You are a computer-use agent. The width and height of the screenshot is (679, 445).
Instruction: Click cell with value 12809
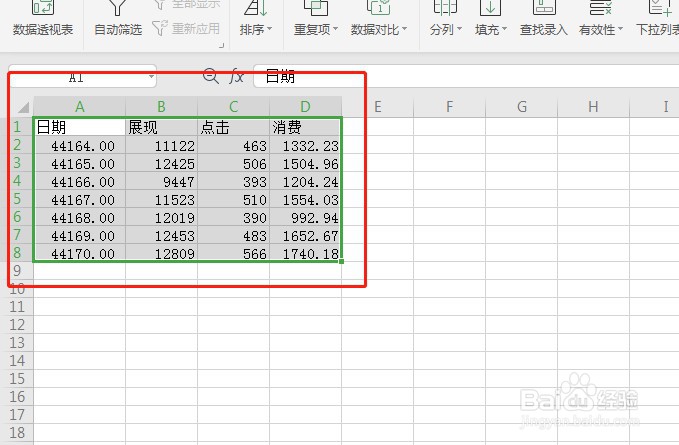pyautogui.click(x=162, y=253)
